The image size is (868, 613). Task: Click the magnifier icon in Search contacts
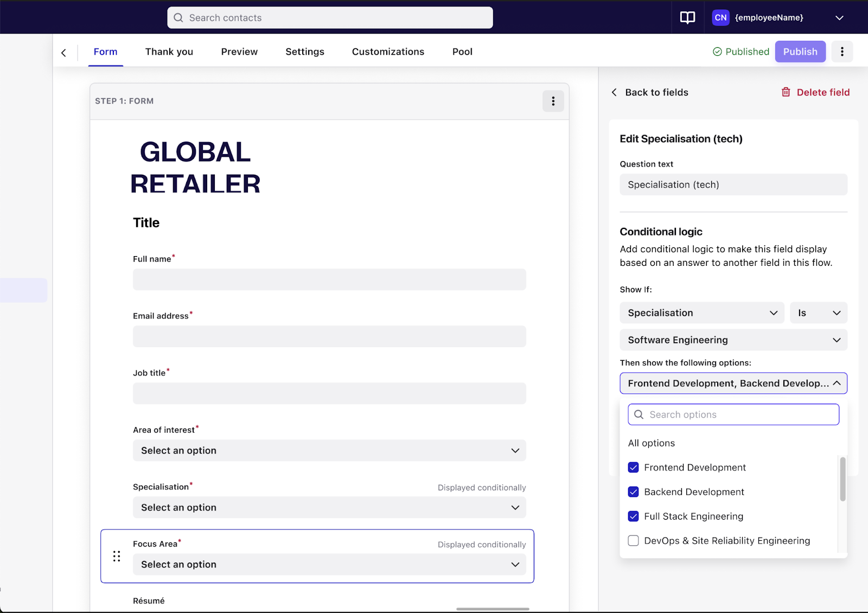(x=178, y=18)
